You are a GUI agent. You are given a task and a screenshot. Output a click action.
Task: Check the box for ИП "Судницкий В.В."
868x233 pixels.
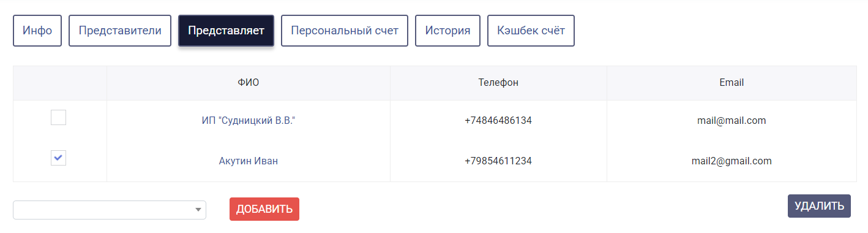[x=58, y=118]
